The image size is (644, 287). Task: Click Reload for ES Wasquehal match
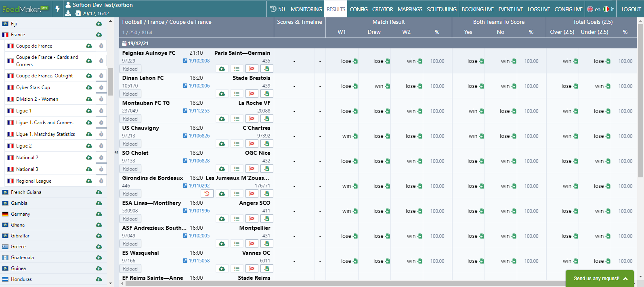click(x=130, y=269)
